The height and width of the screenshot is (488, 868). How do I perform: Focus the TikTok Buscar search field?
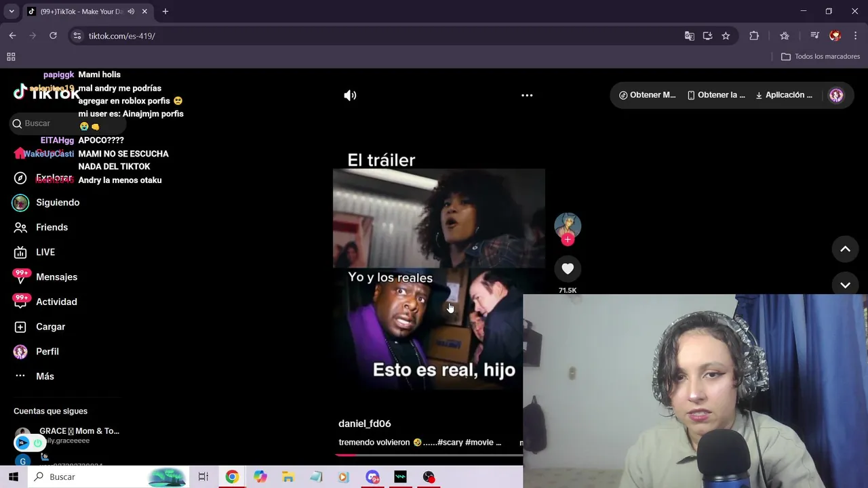tap(68, 123)
